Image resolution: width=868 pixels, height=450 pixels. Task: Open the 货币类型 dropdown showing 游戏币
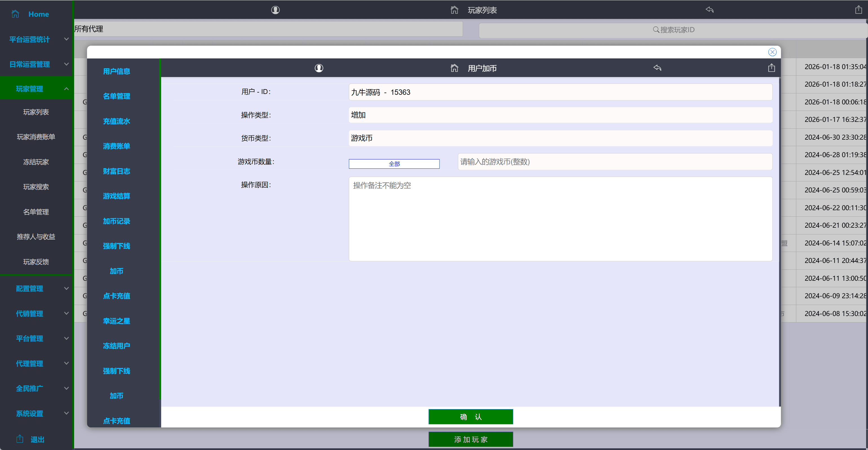click(x=560, y=138)
